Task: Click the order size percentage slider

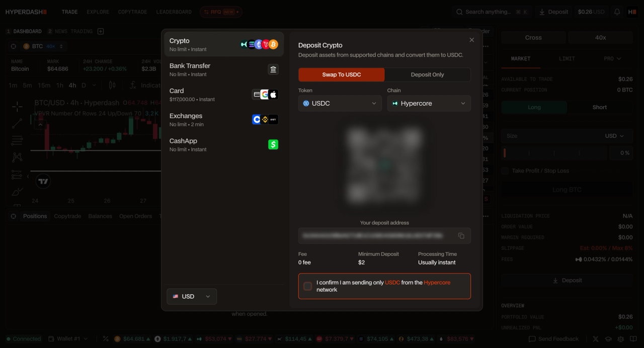Action: 554,153
